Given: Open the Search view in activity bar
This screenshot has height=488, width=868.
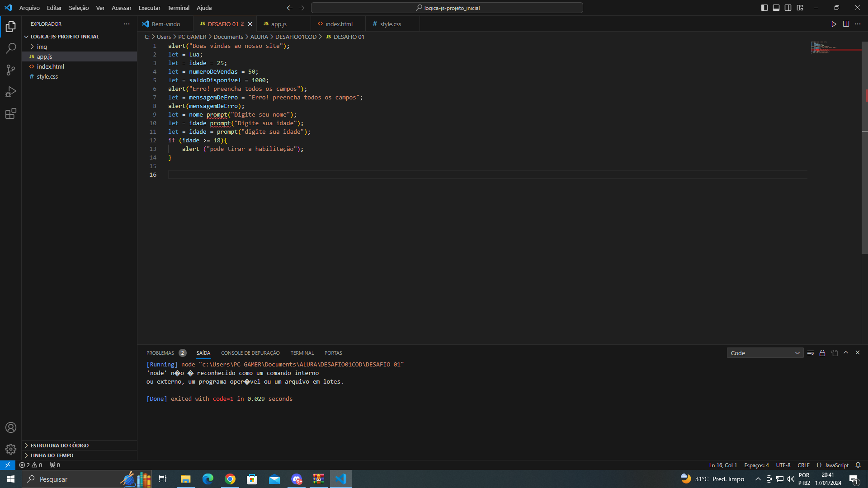Looking at the screenshot, I should pos(11,48).
